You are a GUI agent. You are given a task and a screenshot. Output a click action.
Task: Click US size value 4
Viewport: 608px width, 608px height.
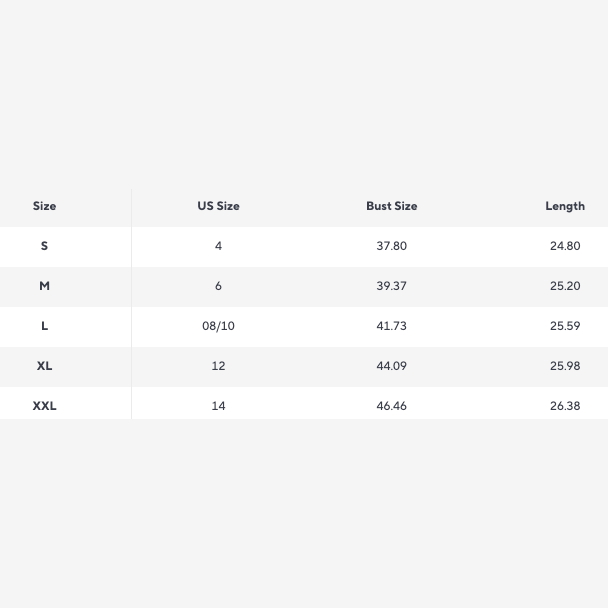(x=218, y=246)
